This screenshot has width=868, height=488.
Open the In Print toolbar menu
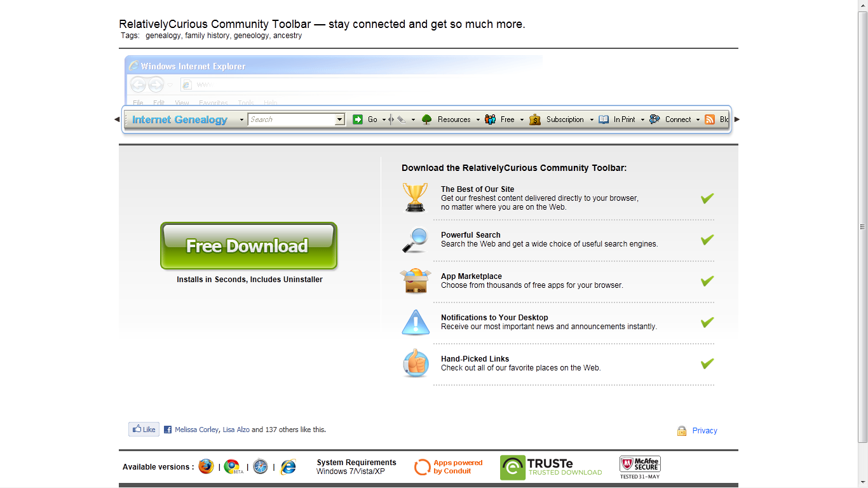(625, 119)
